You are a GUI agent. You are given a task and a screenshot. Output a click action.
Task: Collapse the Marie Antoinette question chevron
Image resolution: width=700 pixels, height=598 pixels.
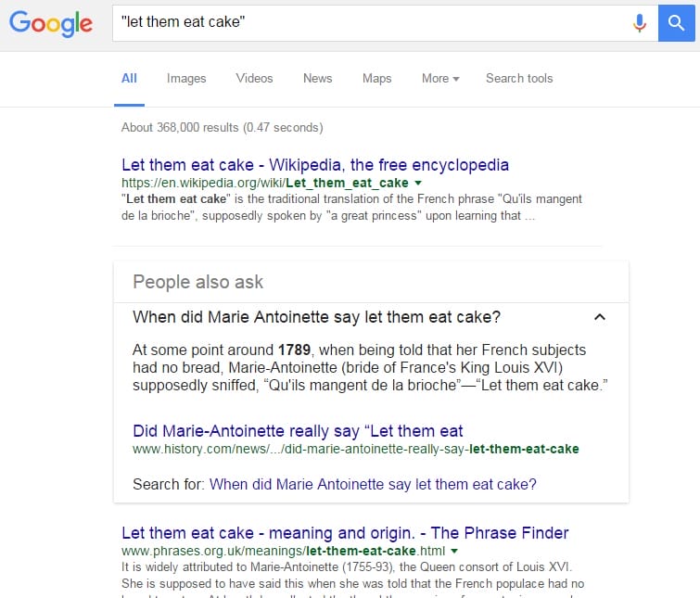(x=599, y=317)
